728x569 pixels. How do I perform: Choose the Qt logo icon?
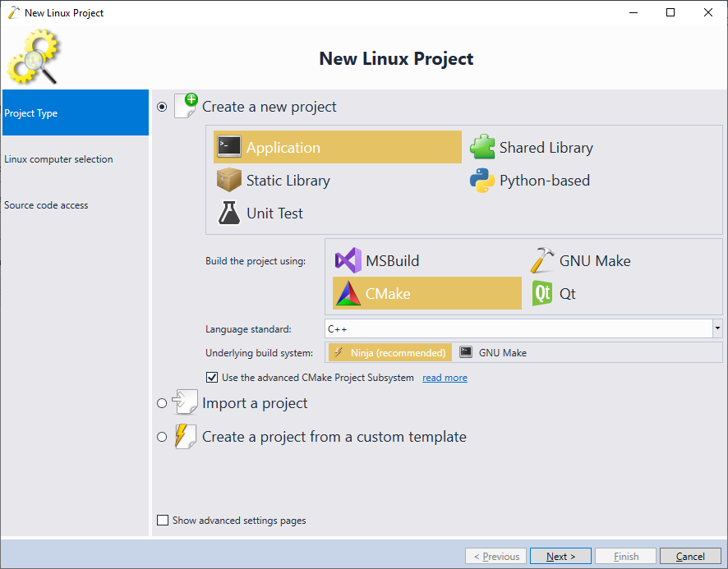pyautogui.click(x=542, y=293)
